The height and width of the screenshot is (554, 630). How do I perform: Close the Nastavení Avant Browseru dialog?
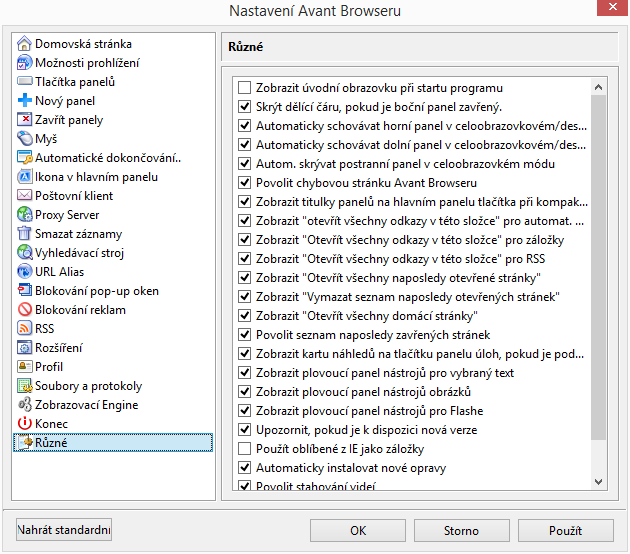click(x=612, y=7)
